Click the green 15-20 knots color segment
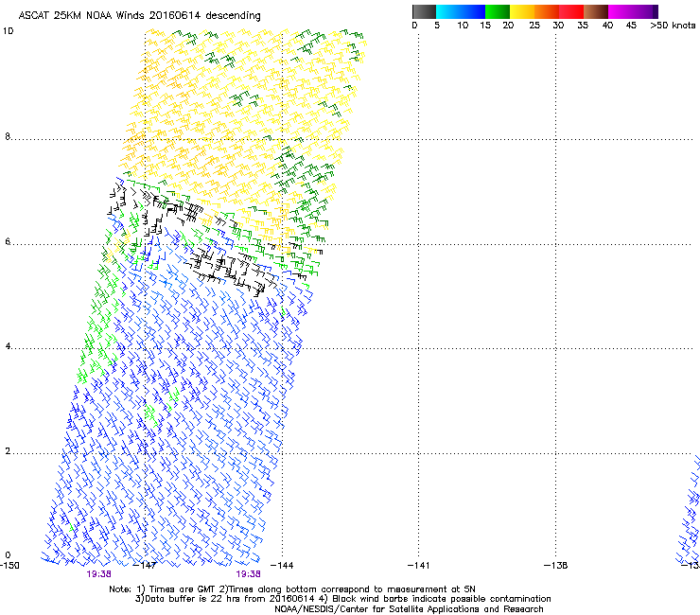Image resolution: width=700 pixels, height=615 pixels. click(498, 11)
